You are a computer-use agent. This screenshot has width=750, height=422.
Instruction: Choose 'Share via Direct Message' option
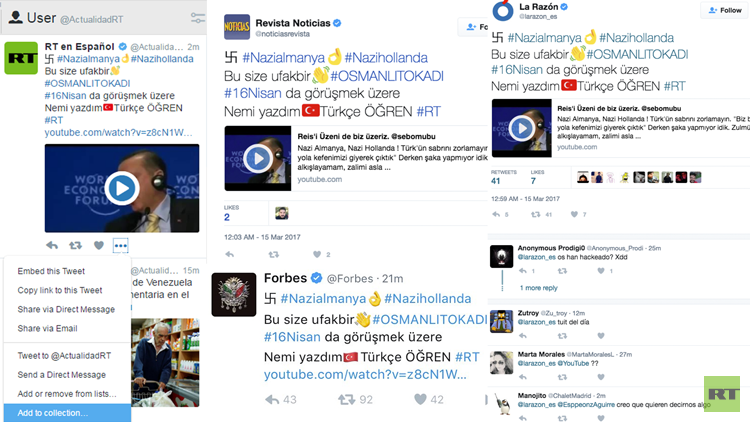coord(66,309)
